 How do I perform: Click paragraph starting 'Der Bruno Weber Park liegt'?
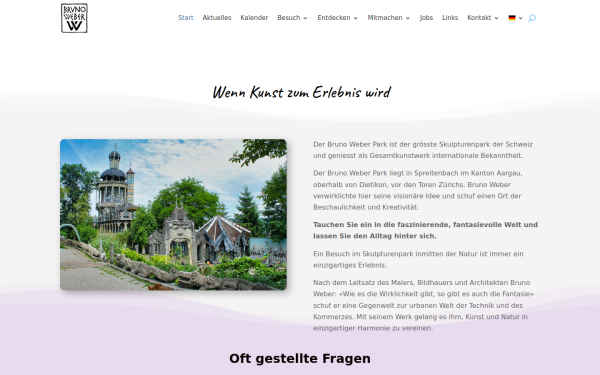(418, 190)
